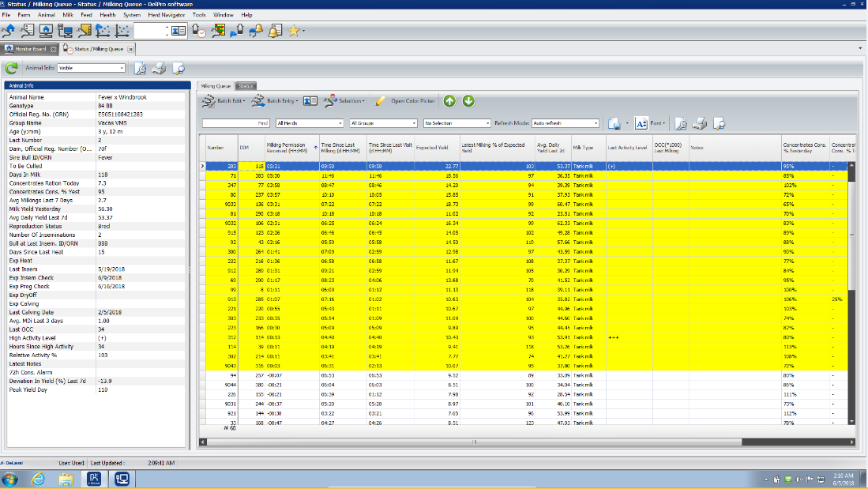
Task: Click the print preview icon beside Font
Action: pyautogui.click(x=718, y=123)
